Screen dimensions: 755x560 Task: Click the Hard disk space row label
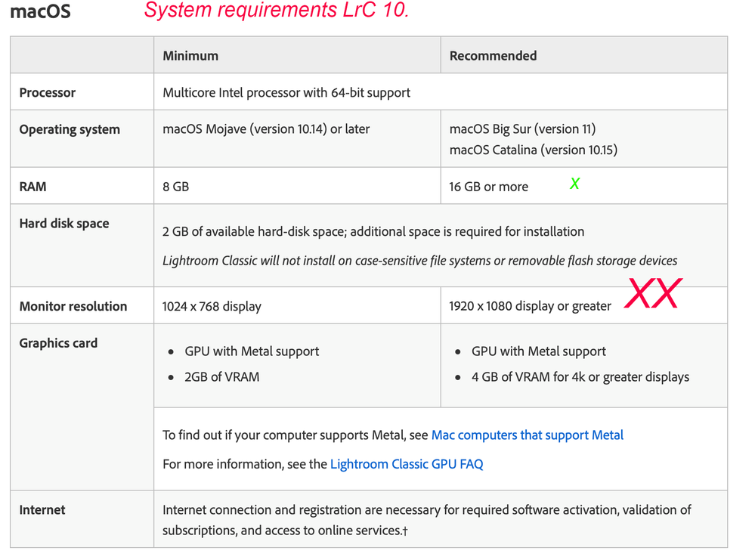coord(64,224)
